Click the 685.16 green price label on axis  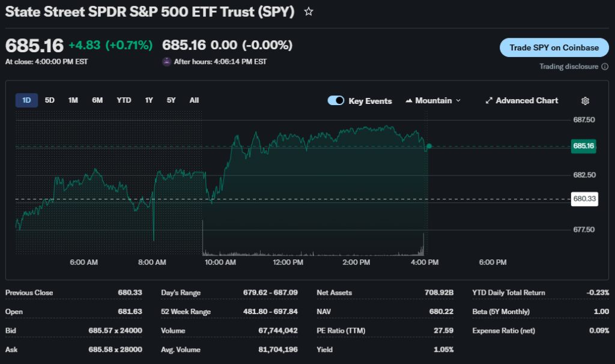point(583,146)
